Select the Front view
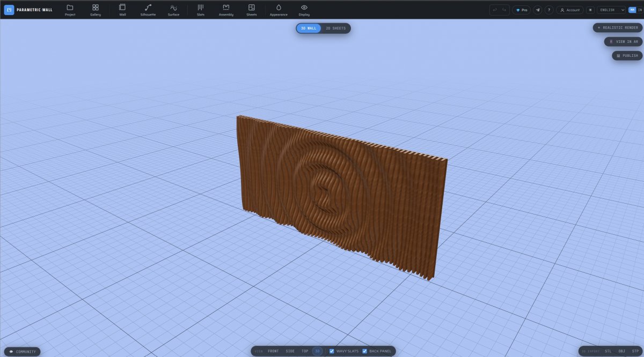Viewport: 644px width, 357px height. [x=273, y=351]
